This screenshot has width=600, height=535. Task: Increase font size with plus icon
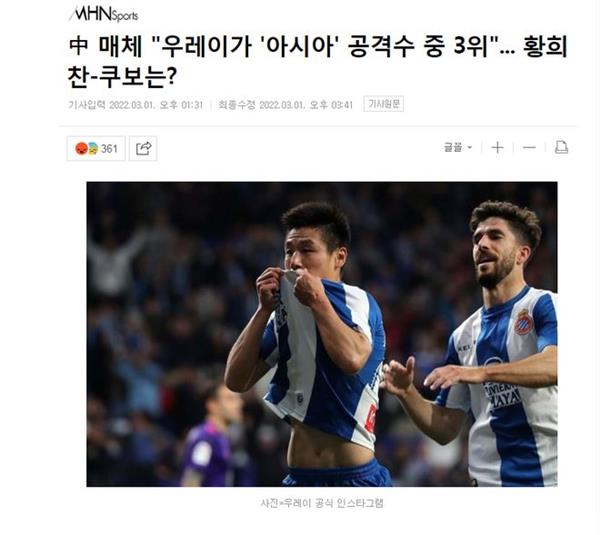[x=497, y=148]
